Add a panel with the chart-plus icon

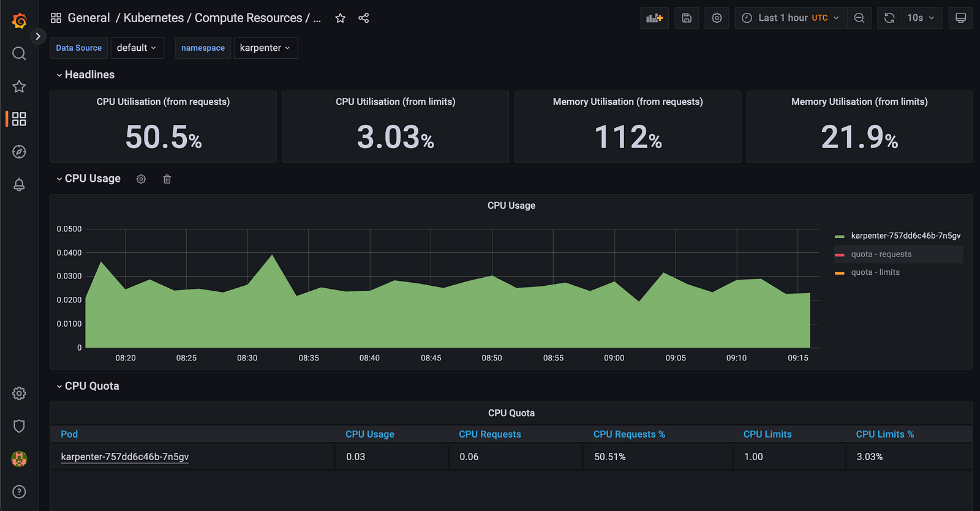(655, 18)
